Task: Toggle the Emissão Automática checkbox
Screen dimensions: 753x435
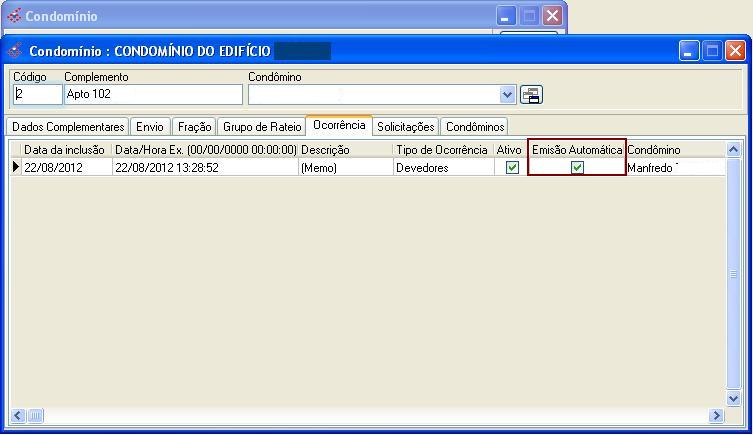Action: tap(577, 167)
